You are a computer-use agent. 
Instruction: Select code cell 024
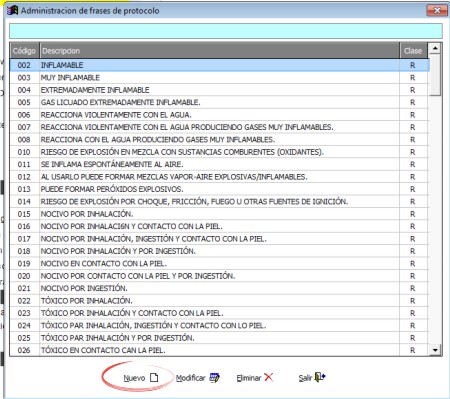click(24, 325)
